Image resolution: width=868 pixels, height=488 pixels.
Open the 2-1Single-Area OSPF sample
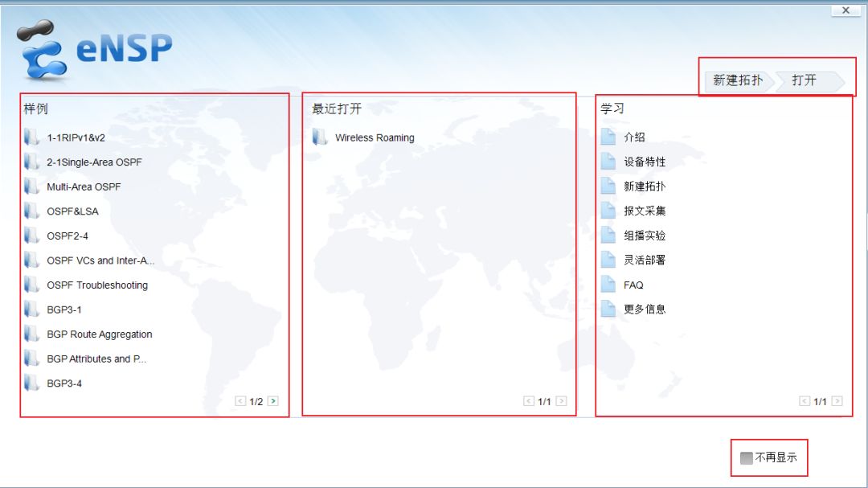(94, 162)
